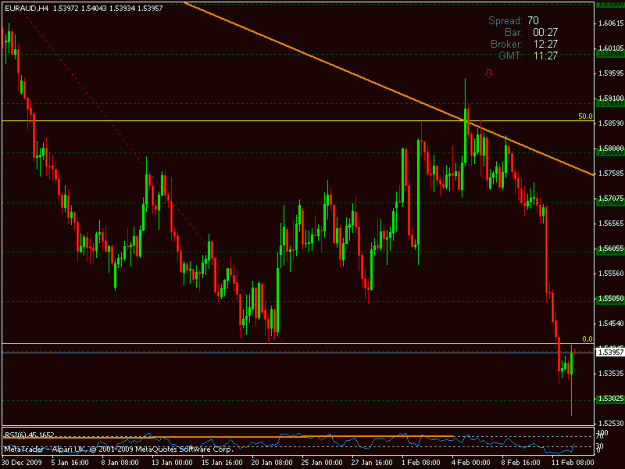Viewport: 625px width, 469px height.
Task: Click the 1.60105 price axis label
Action: pyautogui.click(x=610, y=48)
